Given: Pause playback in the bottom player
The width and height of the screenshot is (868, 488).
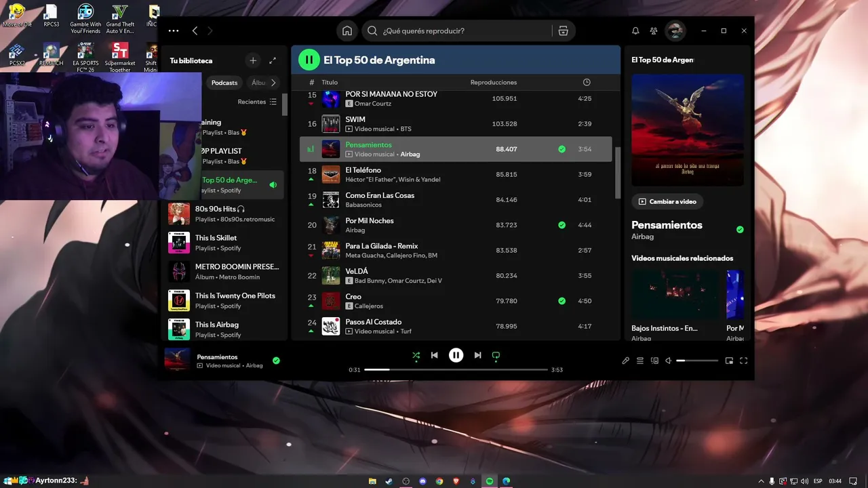Looking at the screenshot, I should click(x=456, y=355).
